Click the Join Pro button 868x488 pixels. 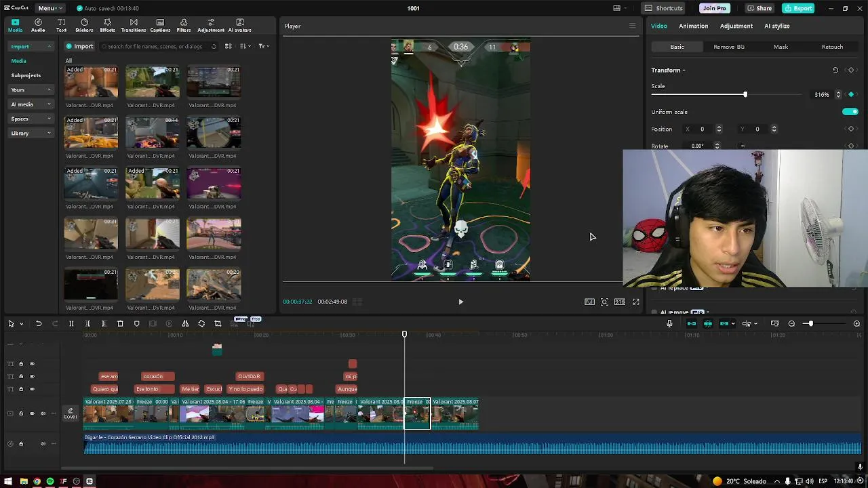click(x=714, y=8)
